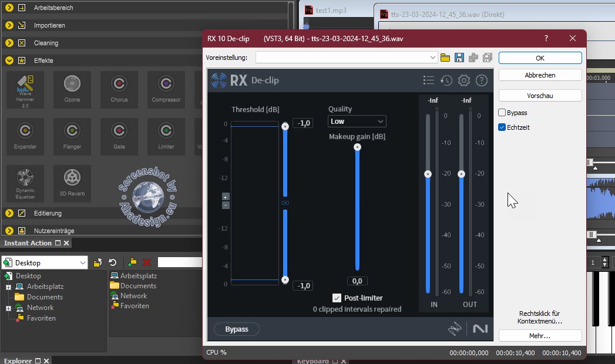615x364 pixels.
Task: Click the Vorschau button
Action: click(x=540, y=96)
